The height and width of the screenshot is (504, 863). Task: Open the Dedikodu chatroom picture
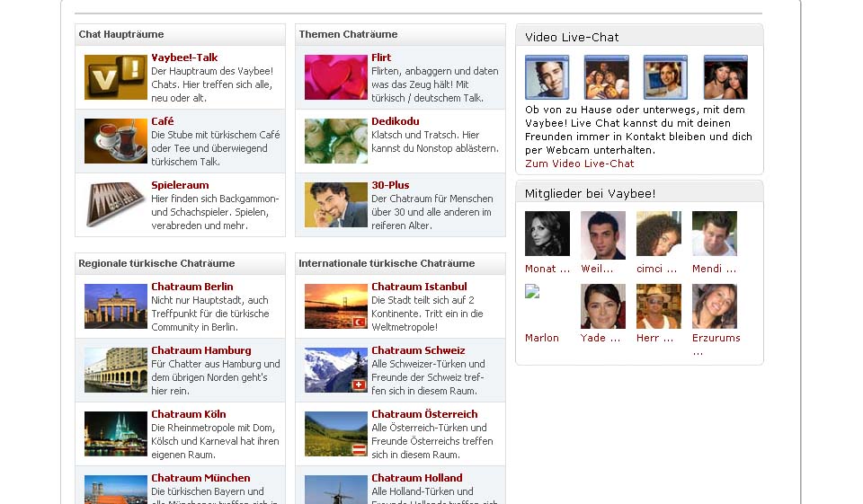tap(336, 141)
